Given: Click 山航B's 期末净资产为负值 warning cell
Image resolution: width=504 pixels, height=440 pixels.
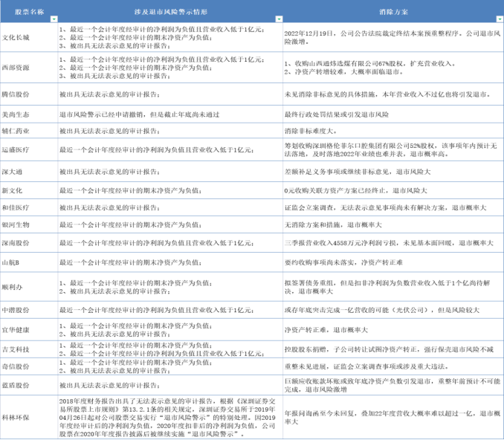Looking at the screenshot, I should point(170,262).
